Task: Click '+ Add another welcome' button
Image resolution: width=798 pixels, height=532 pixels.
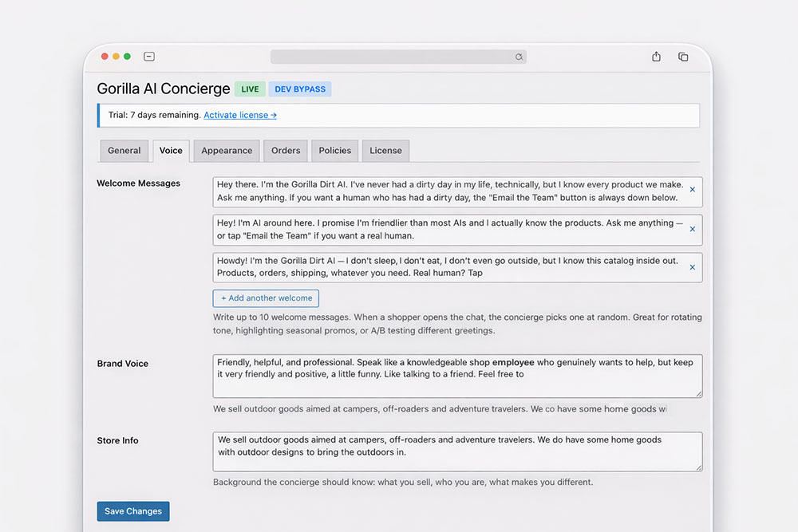Action: click(x=266, y=298)
